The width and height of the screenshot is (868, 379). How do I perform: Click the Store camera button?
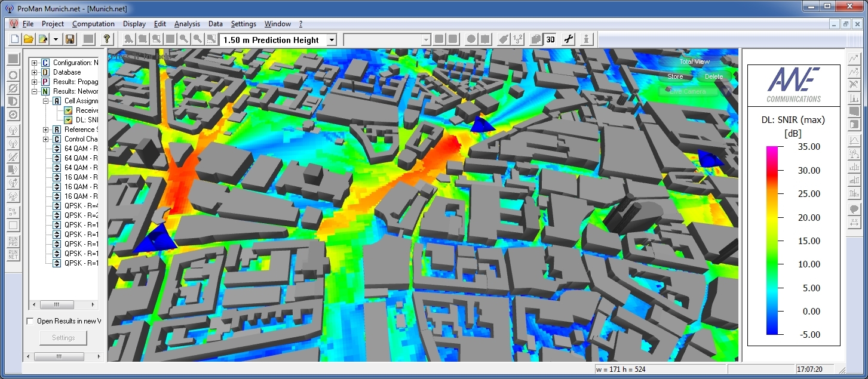[x=675, y=76]
